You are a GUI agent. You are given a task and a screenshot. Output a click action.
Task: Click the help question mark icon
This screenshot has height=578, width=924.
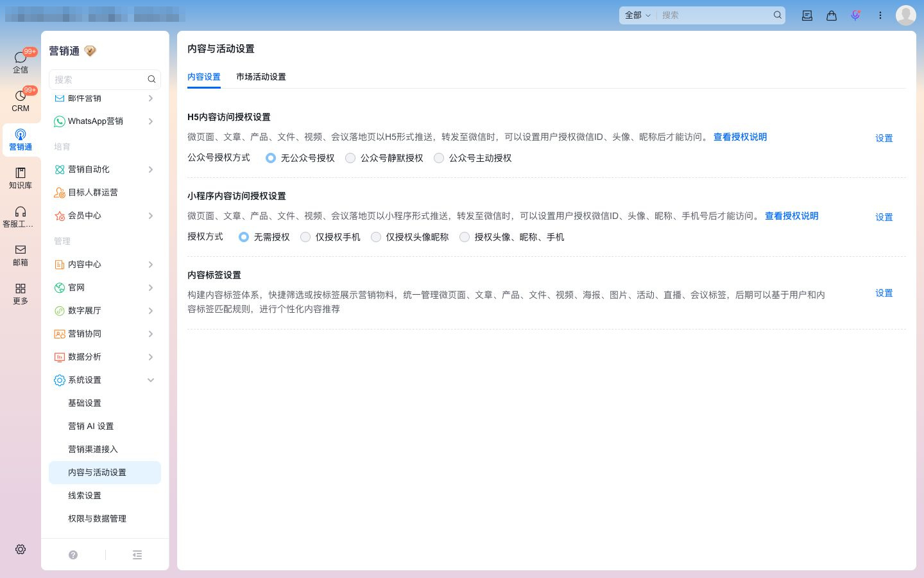click(73, 555)
